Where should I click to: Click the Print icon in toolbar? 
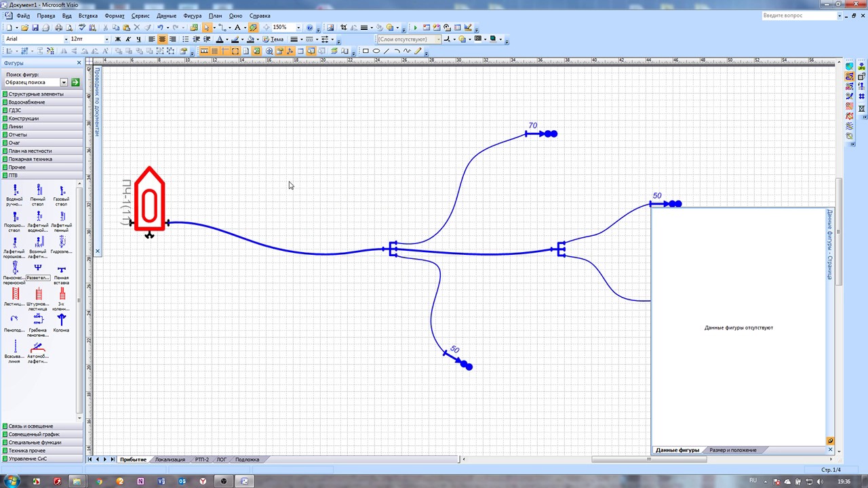[x=58, y=28]
